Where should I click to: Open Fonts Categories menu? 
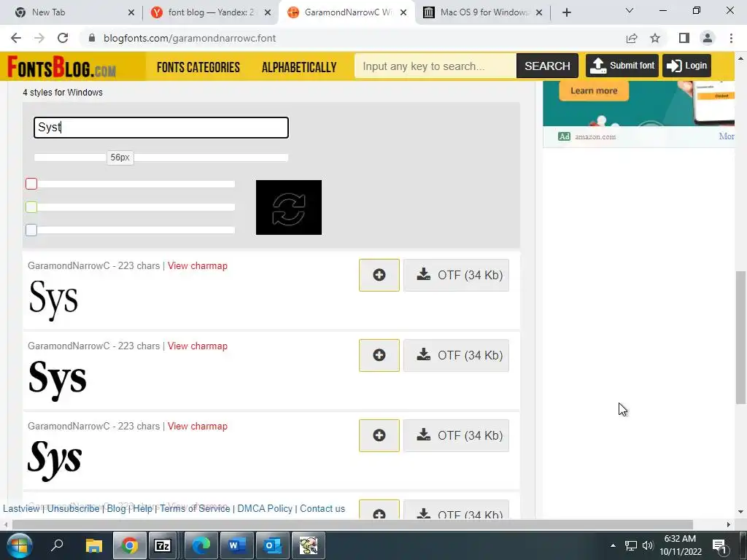(198, 67)
